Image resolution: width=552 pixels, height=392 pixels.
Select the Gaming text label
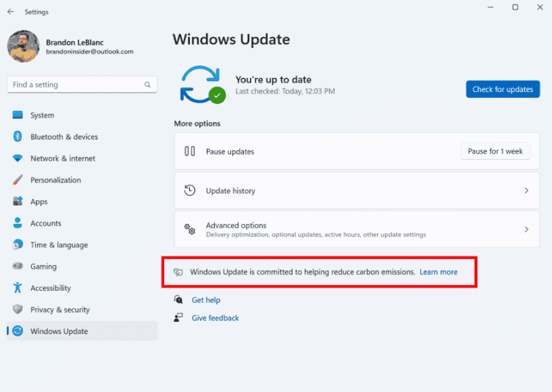[43, 266]
